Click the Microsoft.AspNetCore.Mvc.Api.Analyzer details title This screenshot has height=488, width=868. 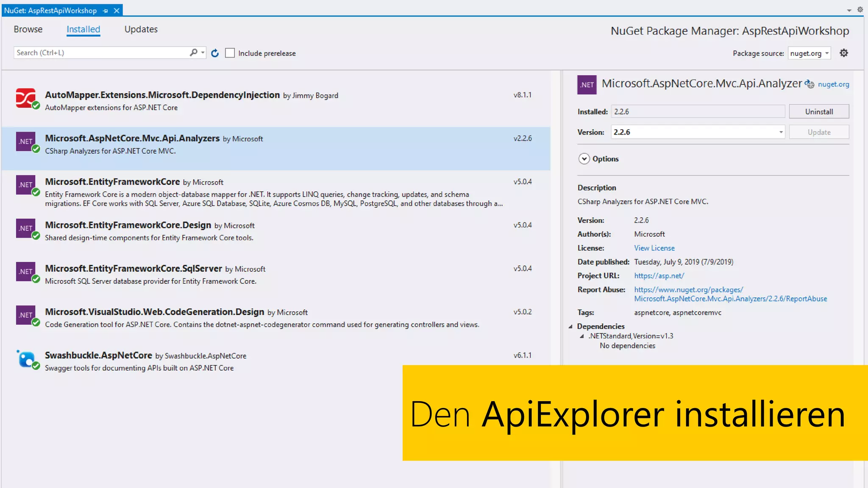(x=702, y=83)
